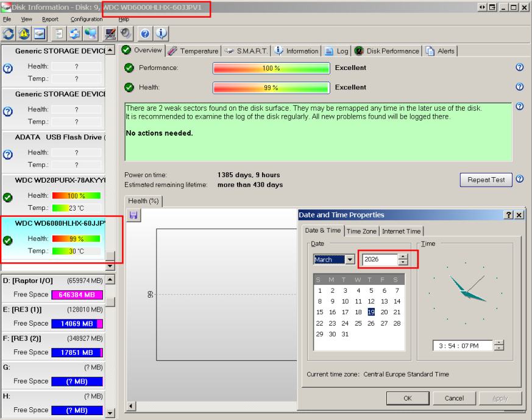Click the time spinner down arrow
The image size is (532, 420).
coord(498,348)
